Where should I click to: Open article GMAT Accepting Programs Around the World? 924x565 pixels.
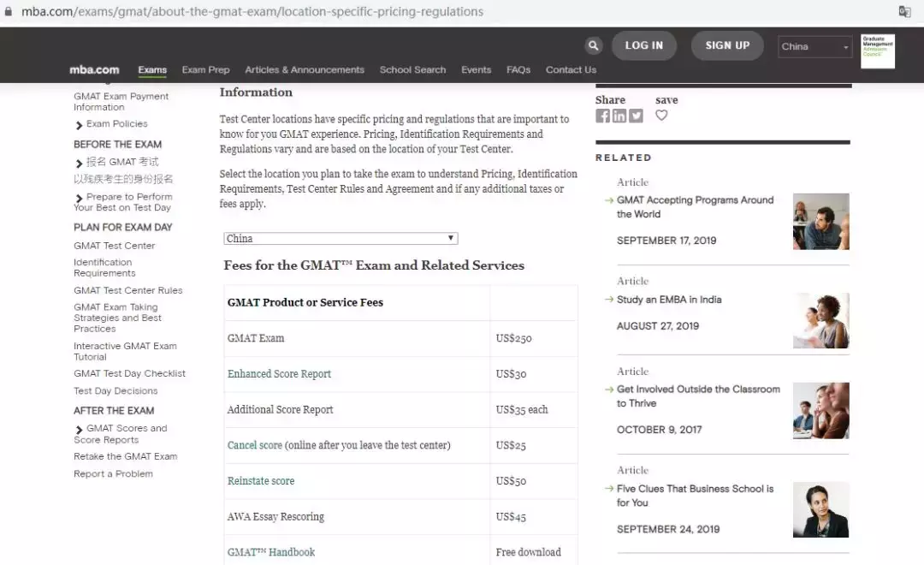696,207
